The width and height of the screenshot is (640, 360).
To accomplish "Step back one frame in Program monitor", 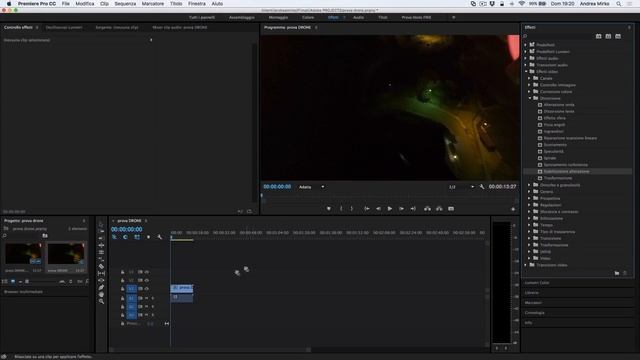I will 378,209.
